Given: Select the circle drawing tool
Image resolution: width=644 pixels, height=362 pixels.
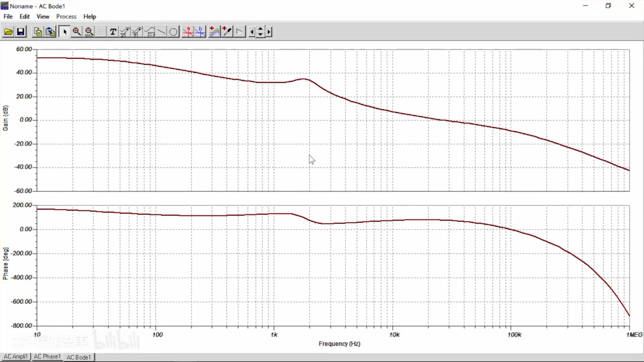Looking at the screenshot, I should tap(173, 32).
